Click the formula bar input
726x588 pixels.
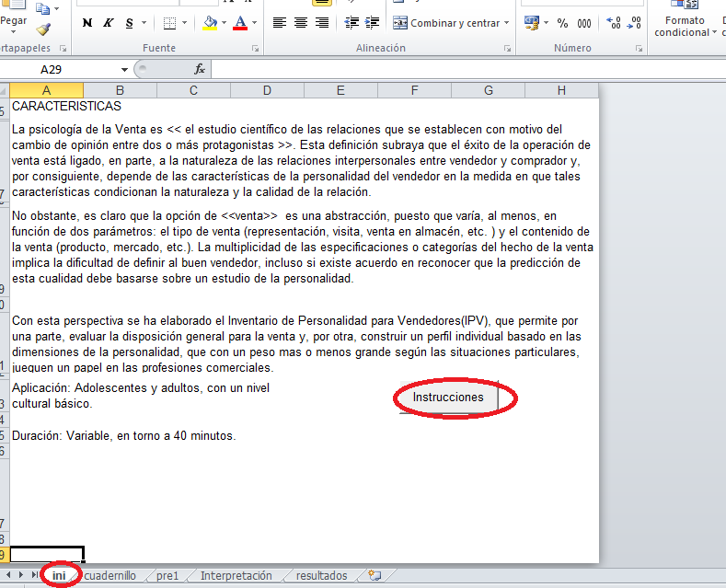[467, 69]
